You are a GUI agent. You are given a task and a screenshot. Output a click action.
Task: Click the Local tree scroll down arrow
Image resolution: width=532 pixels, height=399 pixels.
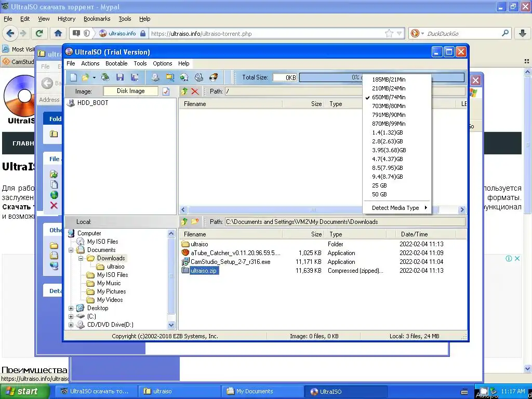click(x=171, y=325)
